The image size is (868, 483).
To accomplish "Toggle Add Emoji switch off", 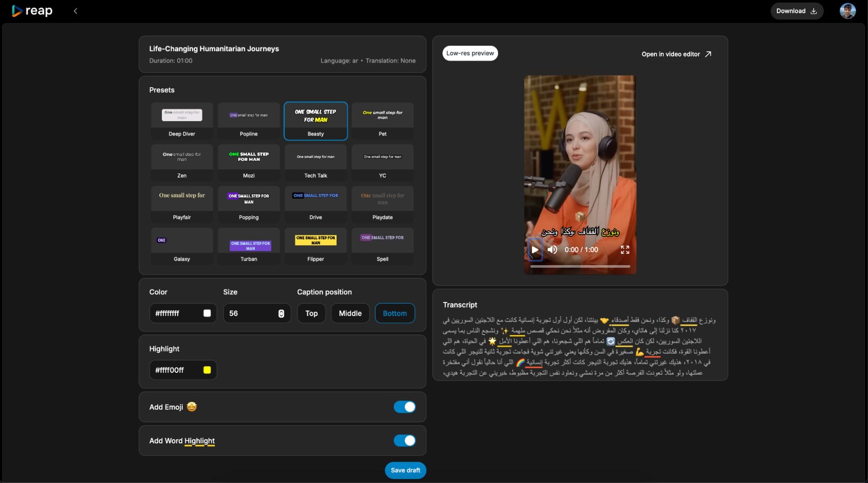I will [x=404, y=407].
